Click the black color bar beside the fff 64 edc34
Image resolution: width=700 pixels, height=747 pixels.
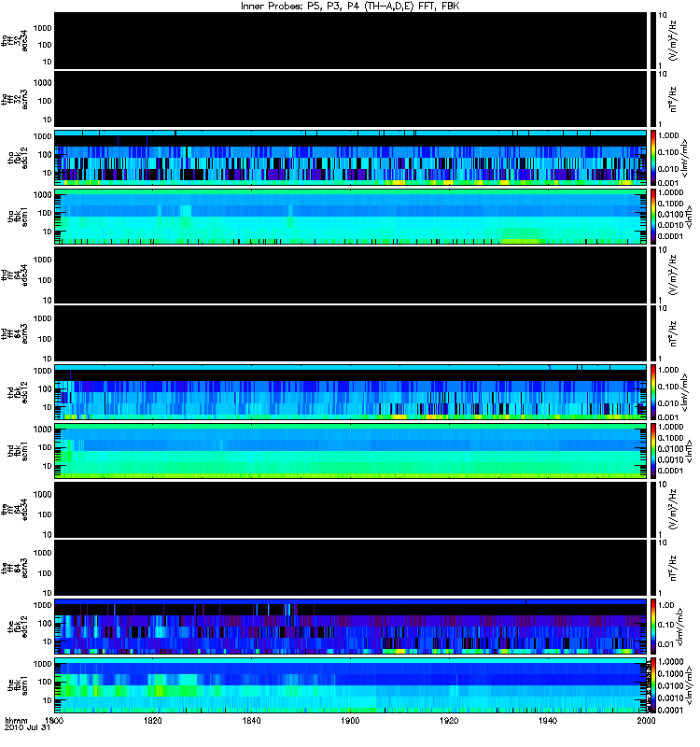point(653,510)
